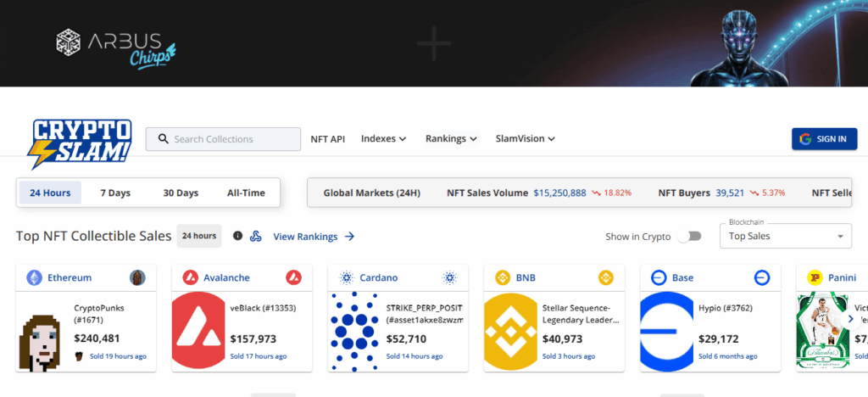This screenshot has height=397, width=868.
Task: Open the Blockchain Top Sales dropdown
Action: pos(786,236)
